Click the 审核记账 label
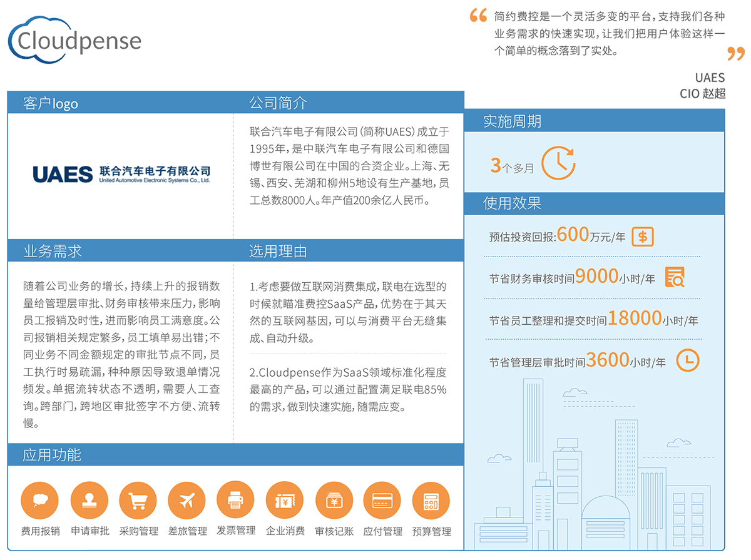 point(334,531)
